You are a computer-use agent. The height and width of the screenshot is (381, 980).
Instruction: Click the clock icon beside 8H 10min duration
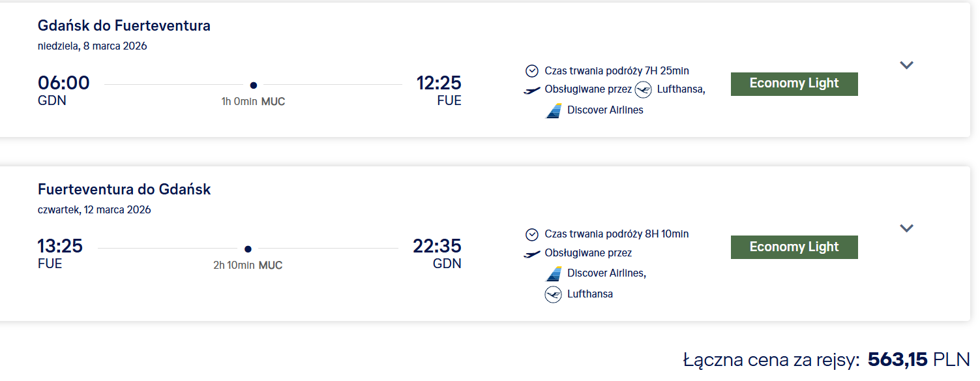(532, 234)
